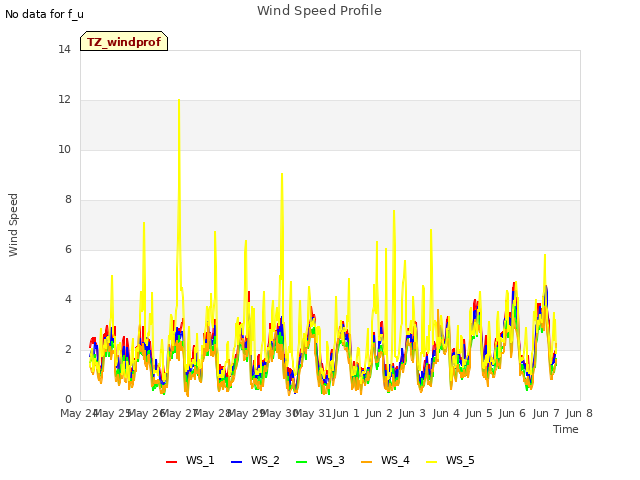
Task: Click the green WS_3 legend swatch
Action: pos(301,462)
